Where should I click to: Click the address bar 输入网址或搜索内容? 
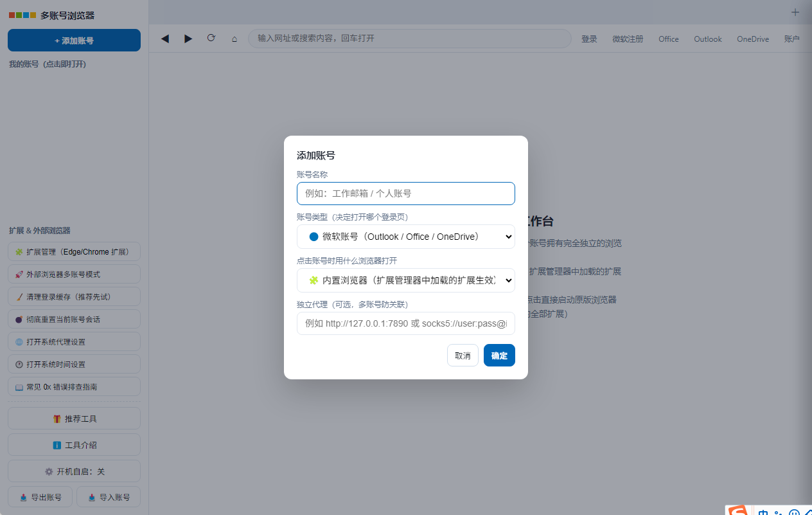point(410,39)
